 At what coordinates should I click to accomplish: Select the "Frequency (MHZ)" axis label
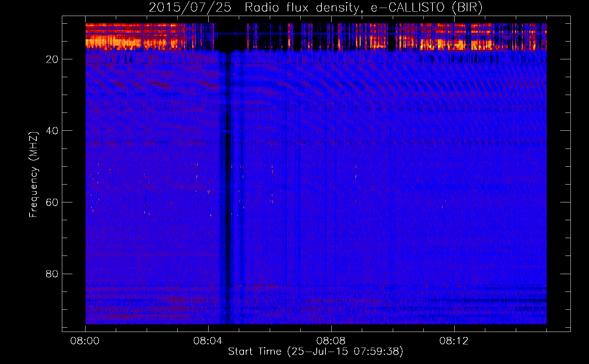33,175
